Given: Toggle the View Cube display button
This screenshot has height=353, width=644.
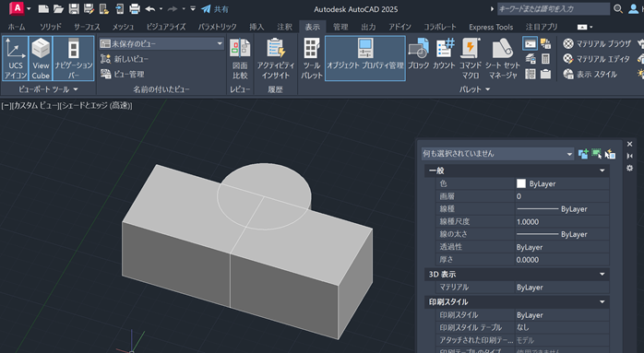Looking at the screenshot, I should click(x=41, y=58).
